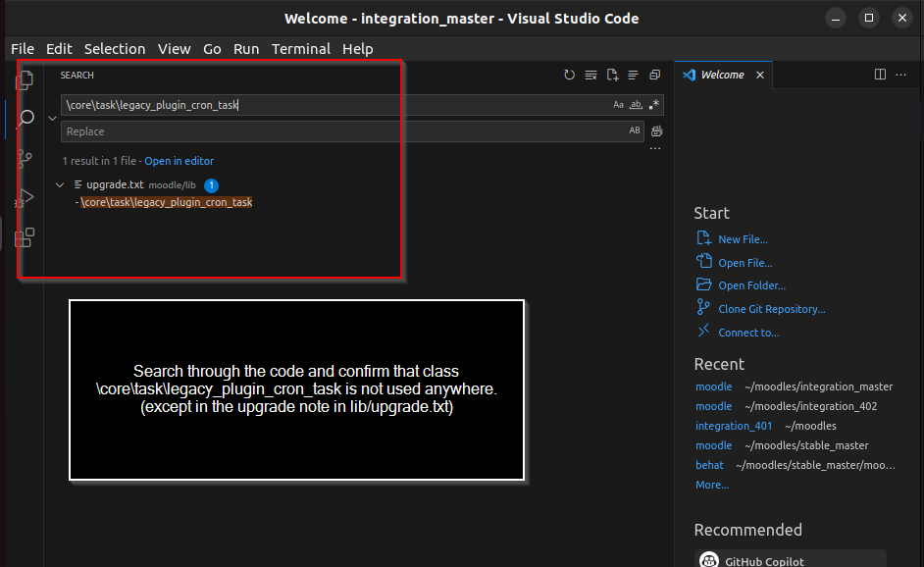
Task: Open the Explorer view in activity bar
Action: coord(25,79)
